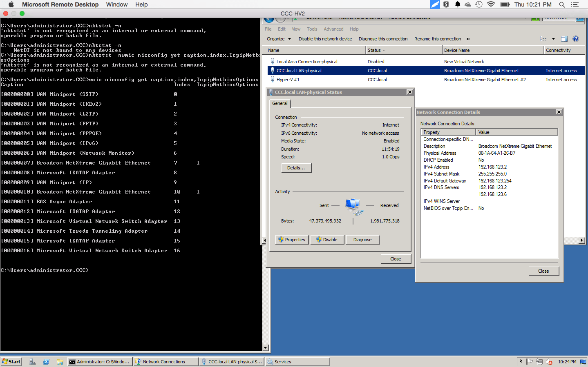This screenshot has height=367, width=588.
Task: Click the Property column header in details
Action: 449,132
